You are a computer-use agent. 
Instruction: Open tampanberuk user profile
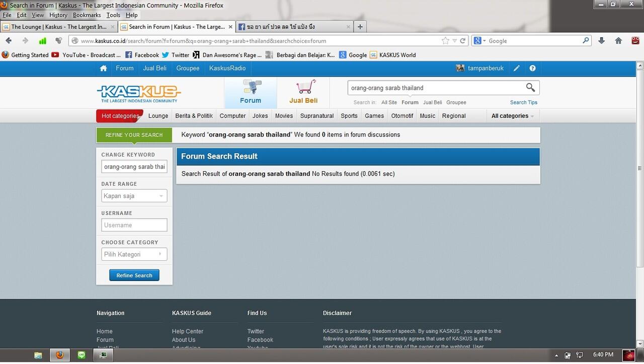[x=486, y=68]
